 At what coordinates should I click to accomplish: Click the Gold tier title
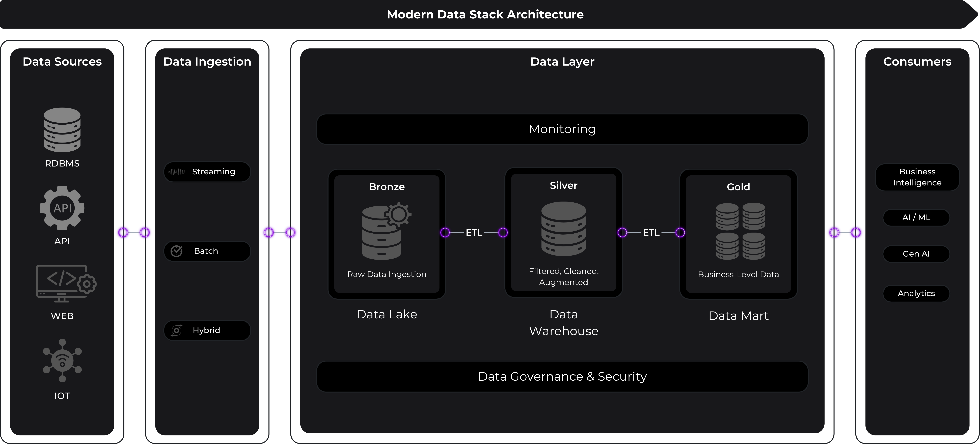(738, 187)
